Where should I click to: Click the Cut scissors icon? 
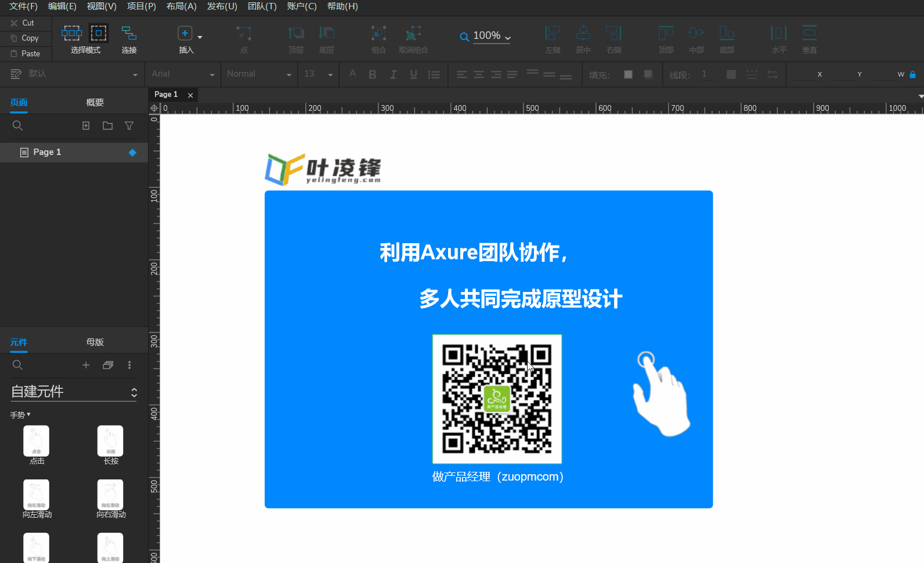14,23
